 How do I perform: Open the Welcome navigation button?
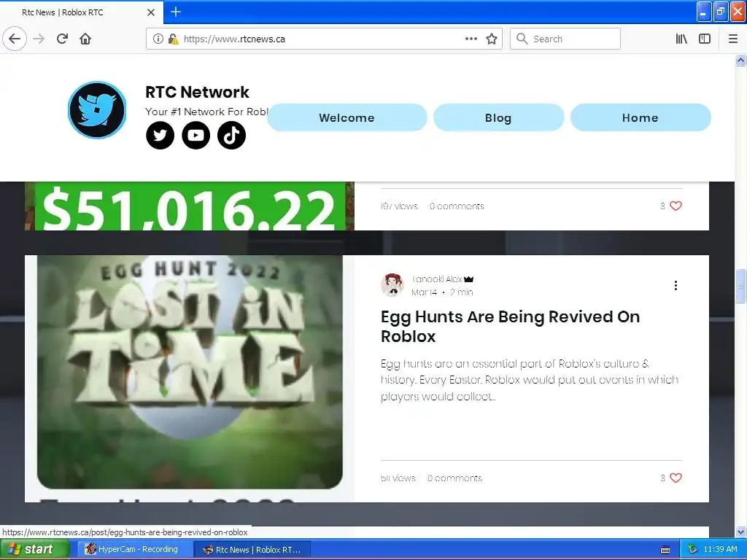coord(347,117)
